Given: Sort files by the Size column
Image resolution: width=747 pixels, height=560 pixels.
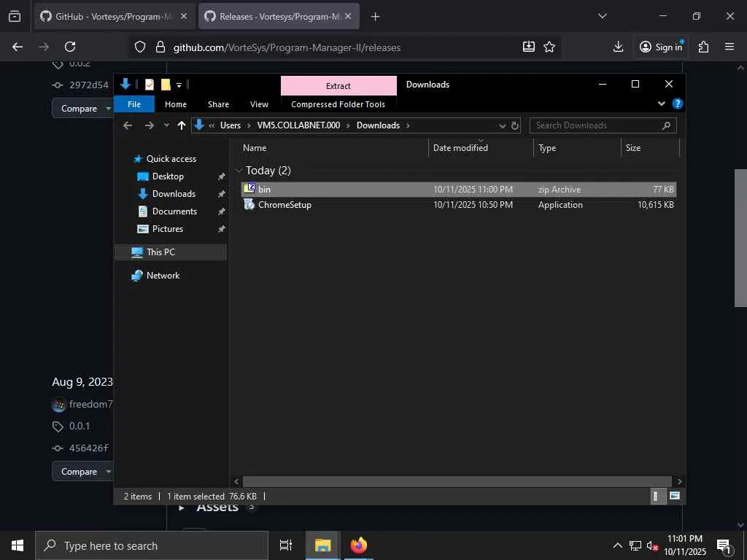Looking at the screenshot, I should coord(650,147).
